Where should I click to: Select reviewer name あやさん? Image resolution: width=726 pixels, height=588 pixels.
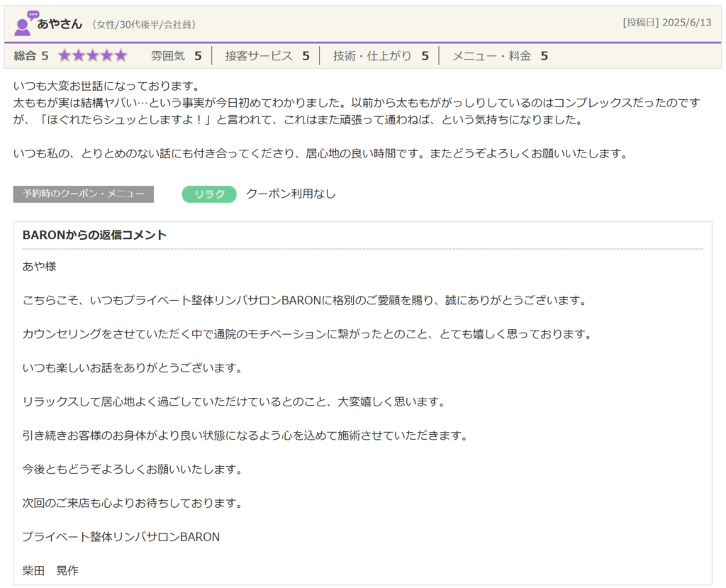pyautogui.click(x=60, y=24)
